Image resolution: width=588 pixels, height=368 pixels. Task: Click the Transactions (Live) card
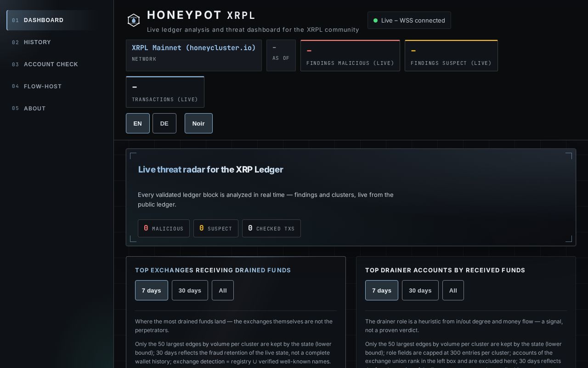pos(165,92)
